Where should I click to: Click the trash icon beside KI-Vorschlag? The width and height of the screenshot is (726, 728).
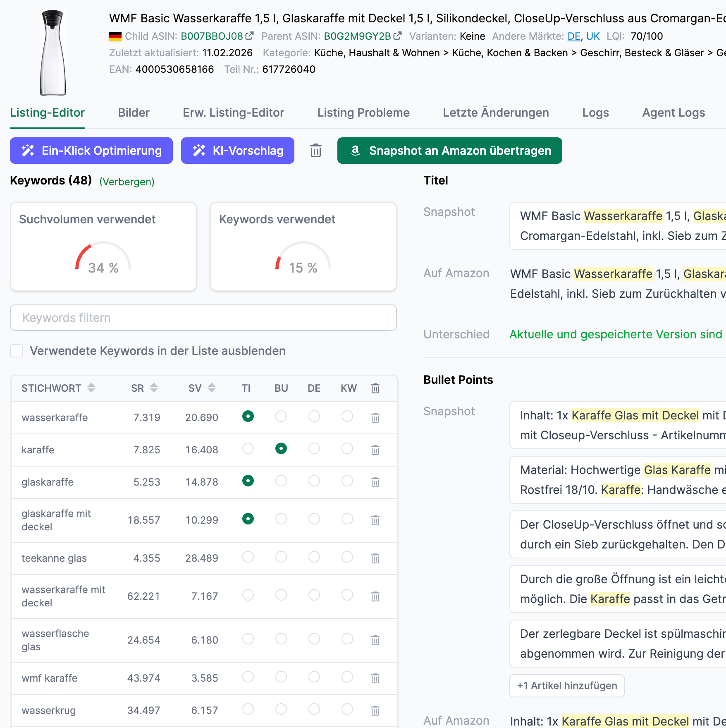tap(316, 151)
